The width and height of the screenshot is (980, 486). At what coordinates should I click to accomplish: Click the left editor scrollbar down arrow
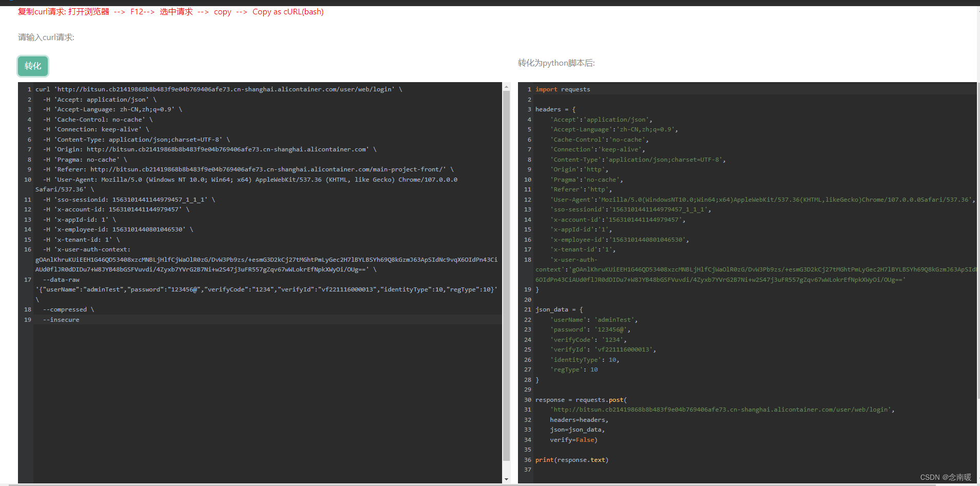pyautogui.click(x=506, y=479)
